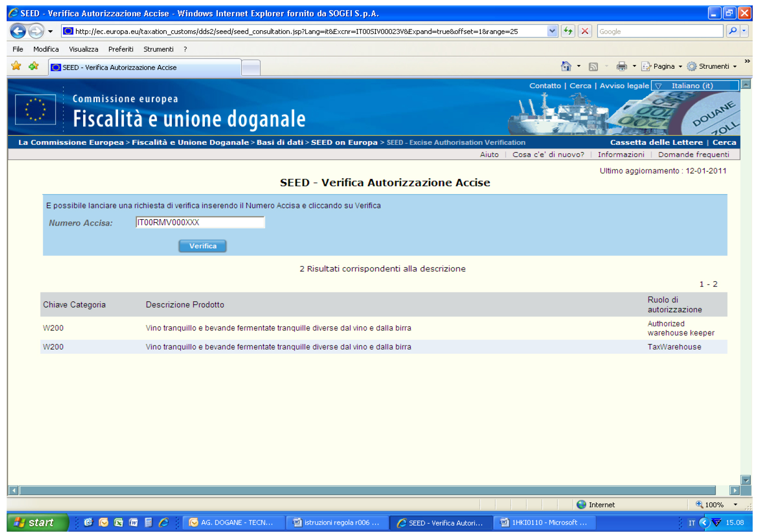Click the RSS feeds icon
This screenshot has width=761, height=532.
[x=593, y=67]
